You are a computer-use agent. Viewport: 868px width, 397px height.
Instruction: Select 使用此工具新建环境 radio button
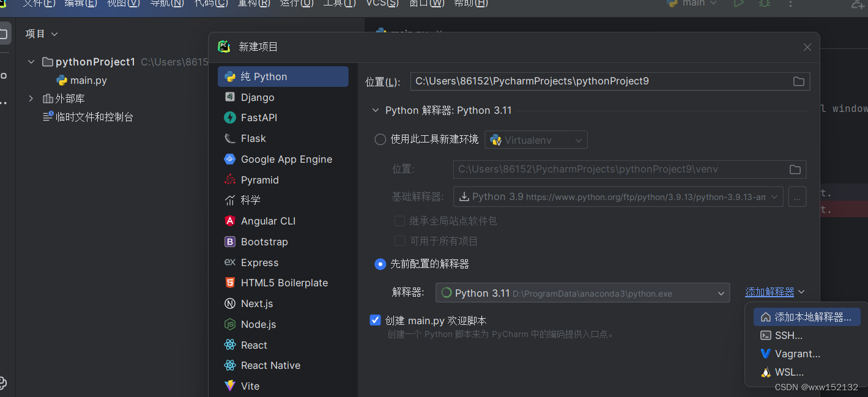(380, 139)
